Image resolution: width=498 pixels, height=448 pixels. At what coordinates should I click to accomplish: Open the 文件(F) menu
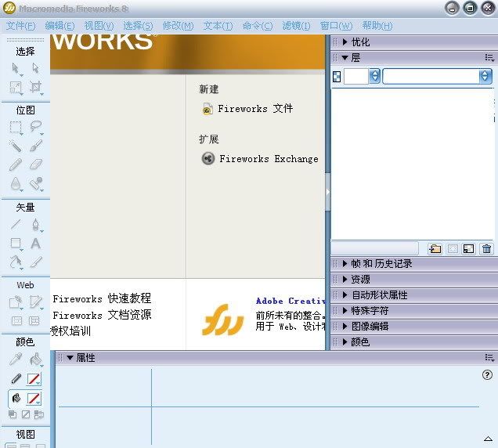(x=20, y=26)
